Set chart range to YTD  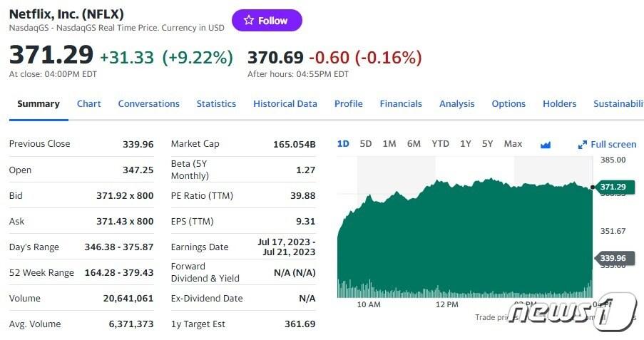coord(441,144)
